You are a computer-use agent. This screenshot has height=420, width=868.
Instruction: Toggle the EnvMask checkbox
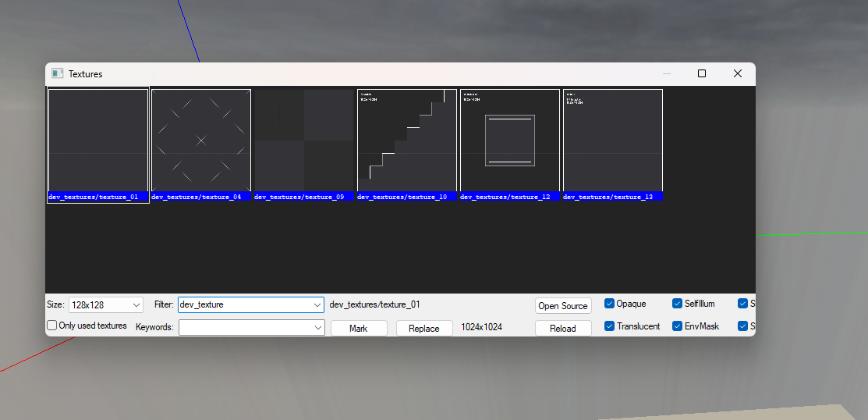point(678,326)
